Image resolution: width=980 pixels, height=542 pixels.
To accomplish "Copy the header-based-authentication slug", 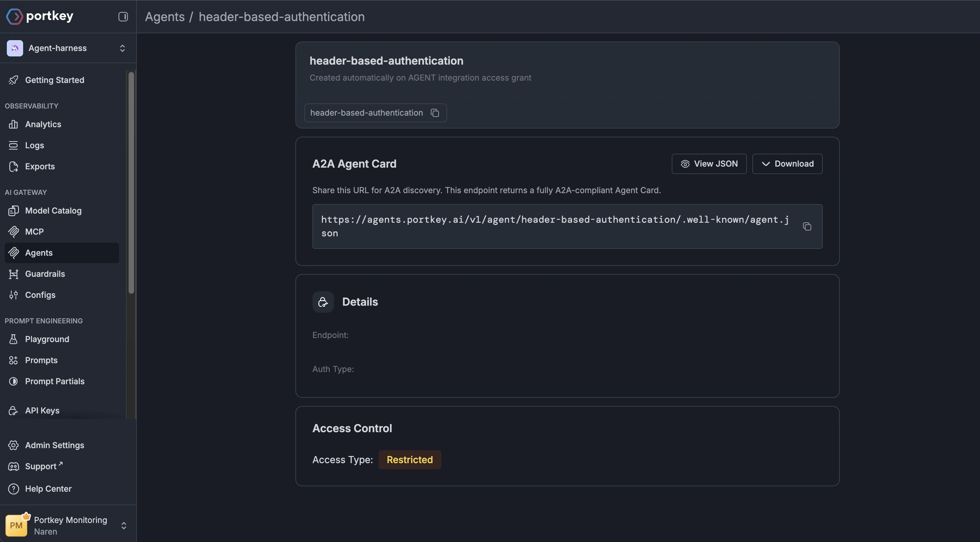I will coord(435,113).
